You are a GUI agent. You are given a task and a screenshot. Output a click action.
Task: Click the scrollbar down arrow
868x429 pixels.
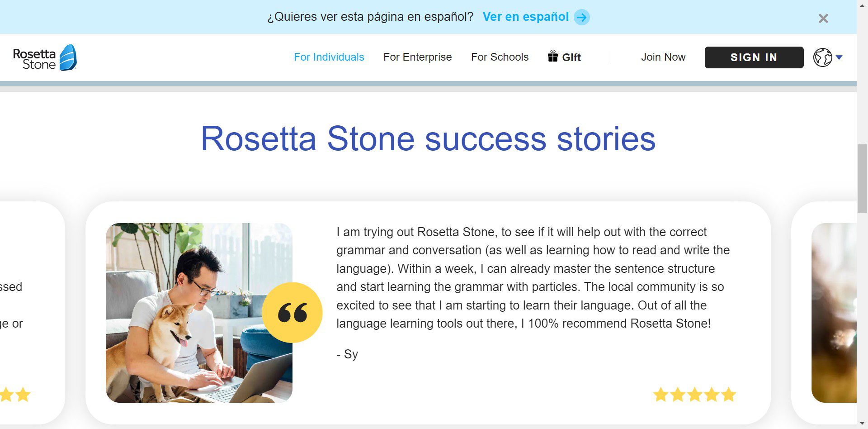[862, 424]
